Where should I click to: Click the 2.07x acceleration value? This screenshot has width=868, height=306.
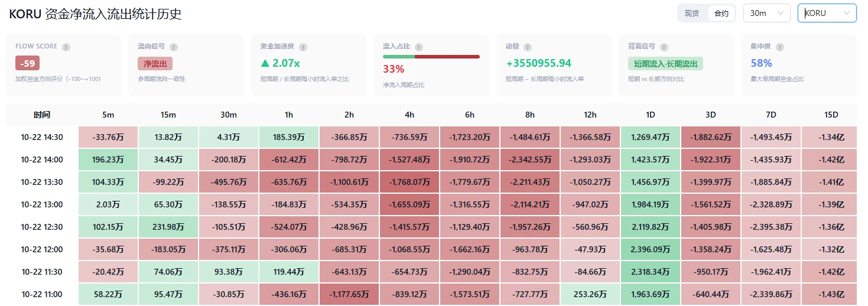click(x=280, y=63)
